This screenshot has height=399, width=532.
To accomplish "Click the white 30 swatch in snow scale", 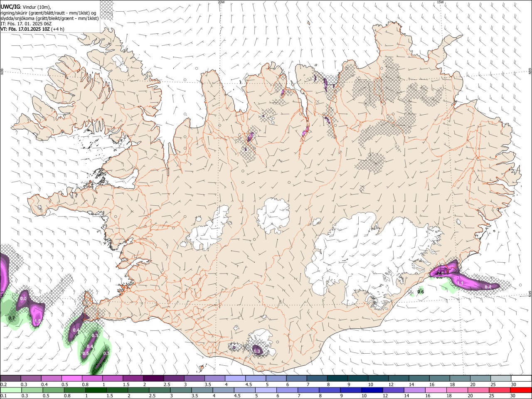I will point(522,378).
